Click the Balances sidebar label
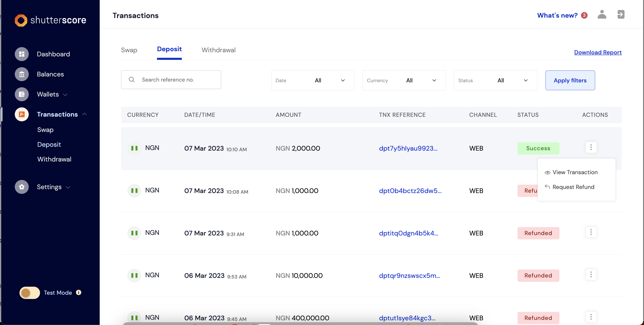Viewport: 644px width, 325px height. coord(50,74)
